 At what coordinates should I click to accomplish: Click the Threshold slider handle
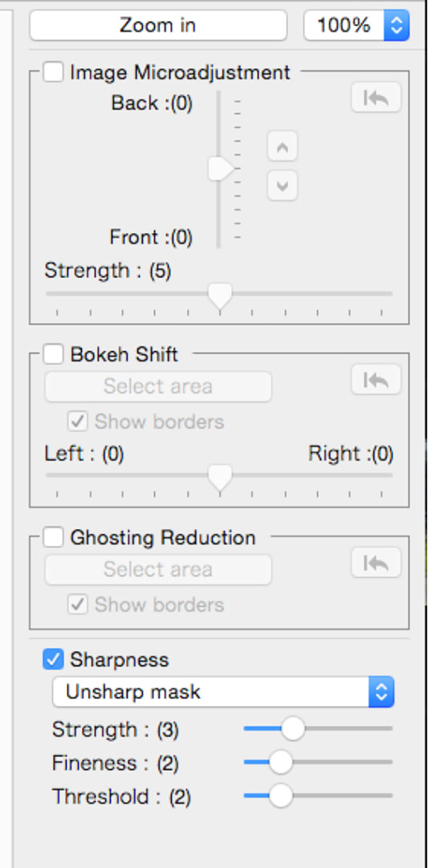(x=280, y=796)
